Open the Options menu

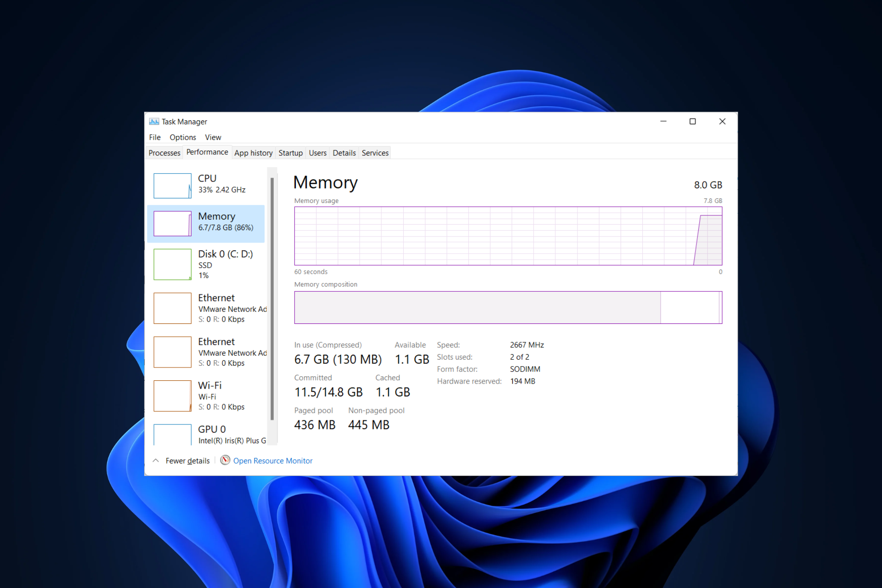tap(183, 137)
